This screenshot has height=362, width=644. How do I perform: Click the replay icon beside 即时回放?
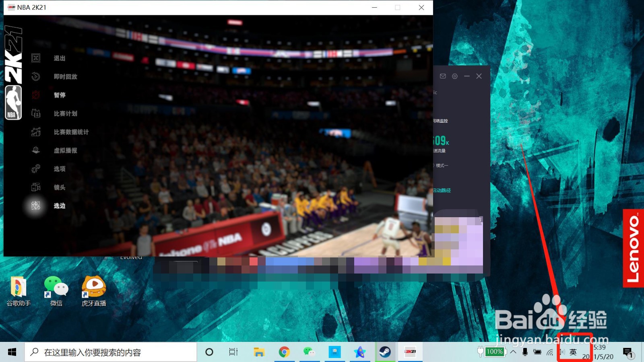click(36, 76)
